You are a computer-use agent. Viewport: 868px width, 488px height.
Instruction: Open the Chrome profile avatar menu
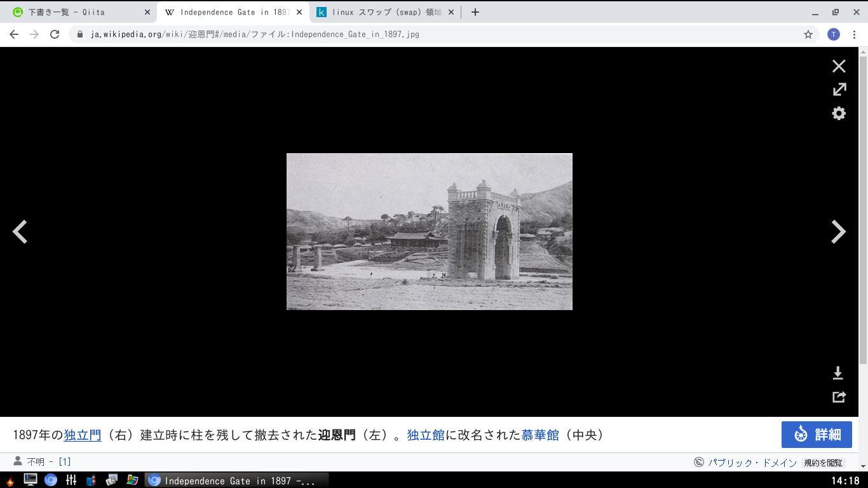tap(833, 34)
